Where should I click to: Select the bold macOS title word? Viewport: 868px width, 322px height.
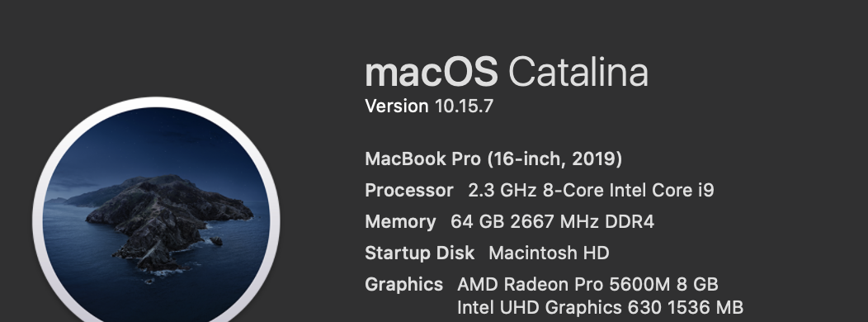click(x=432, y=73)
